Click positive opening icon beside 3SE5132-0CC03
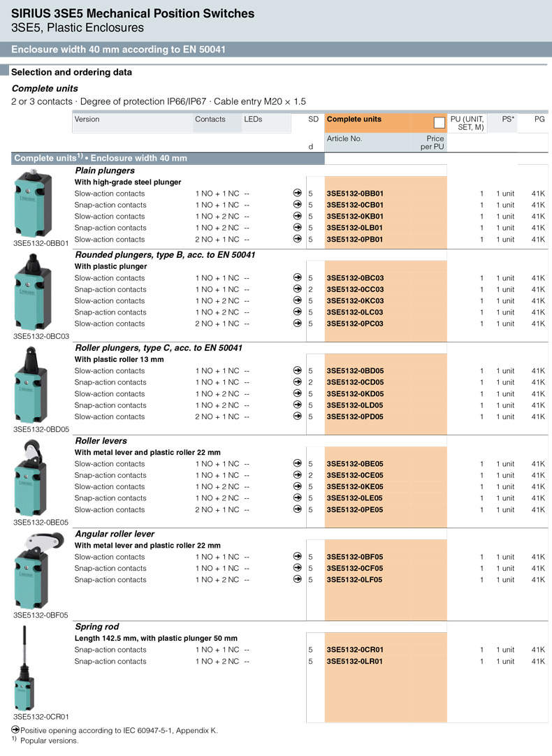Screen dimensions: 552x756 click(298, 289)
